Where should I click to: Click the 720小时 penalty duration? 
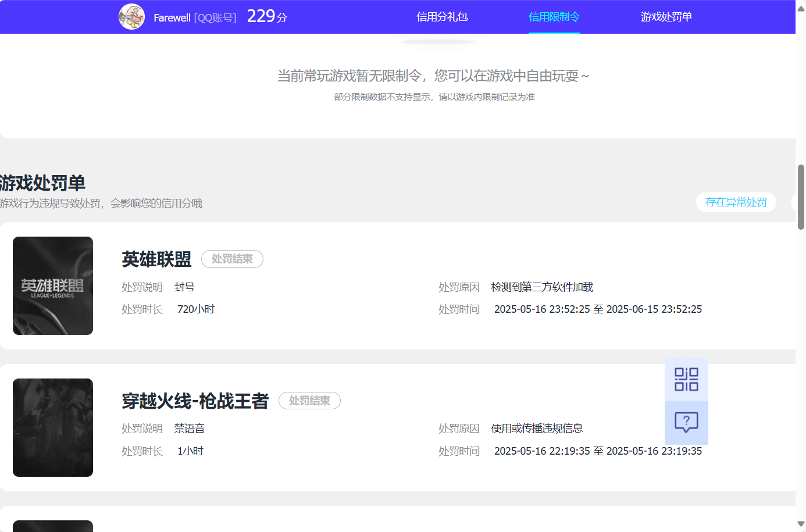coord(196,309)
